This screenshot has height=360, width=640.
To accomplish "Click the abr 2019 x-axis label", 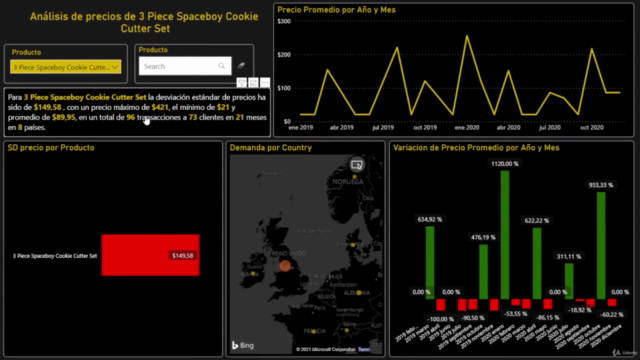I will click(x=342, y=127).
